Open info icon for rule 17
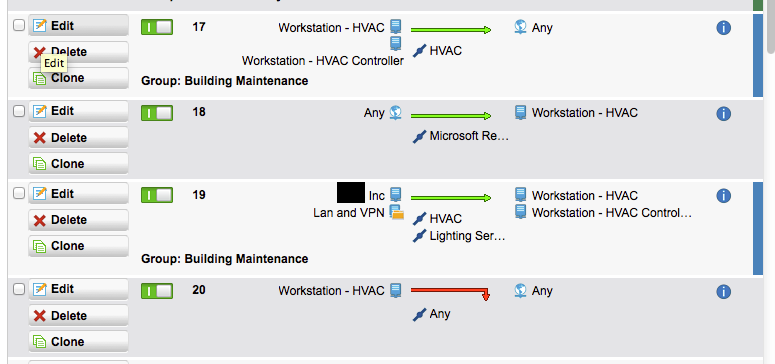Viewport: 775px width, 364px height. pyautogui.click(x=723, y=28)
